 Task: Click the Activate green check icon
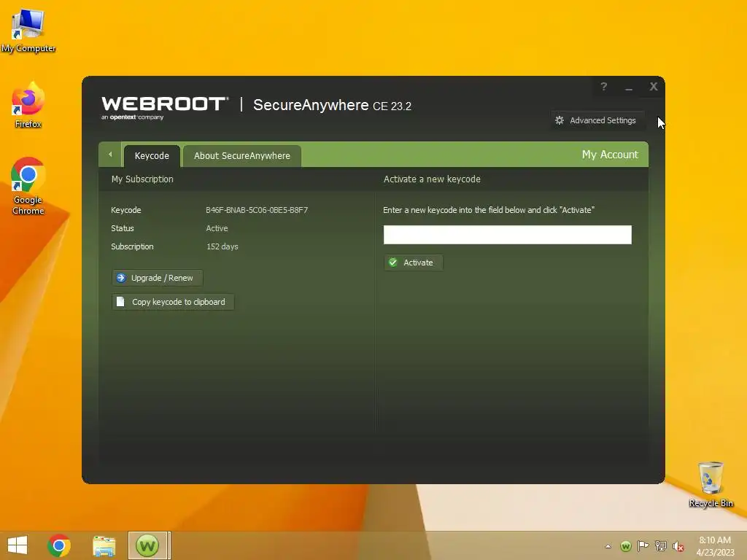393,262
